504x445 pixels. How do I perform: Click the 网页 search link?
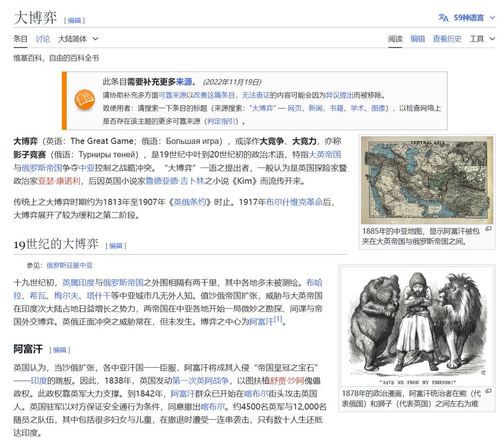tap(294, 108)
